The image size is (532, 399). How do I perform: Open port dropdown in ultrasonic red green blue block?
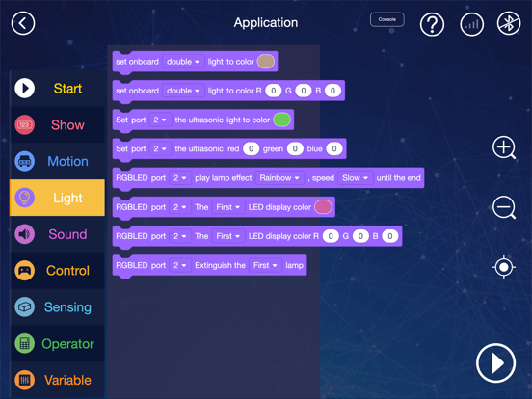pyautogui.click(x=160, y=148)
